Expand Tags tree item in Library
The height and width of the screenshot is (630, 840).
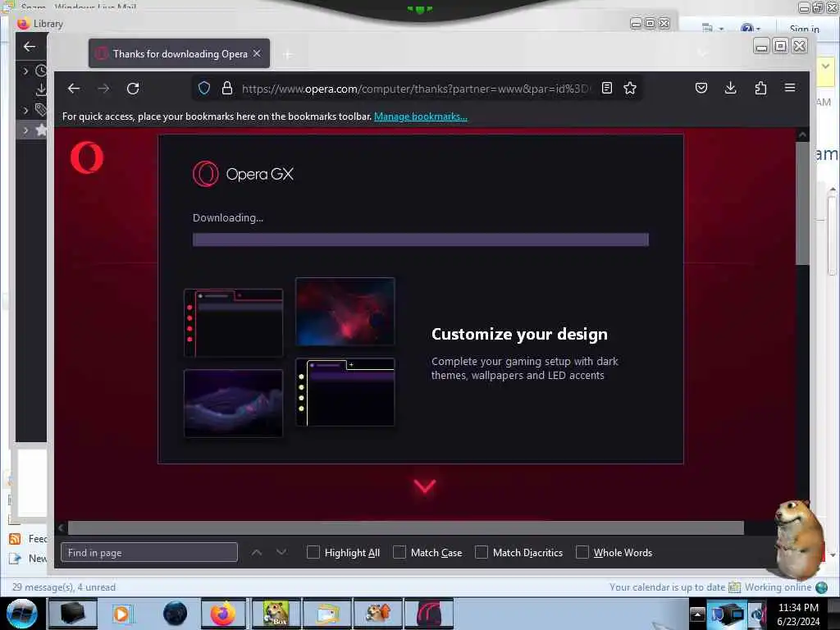coord(25,110)
